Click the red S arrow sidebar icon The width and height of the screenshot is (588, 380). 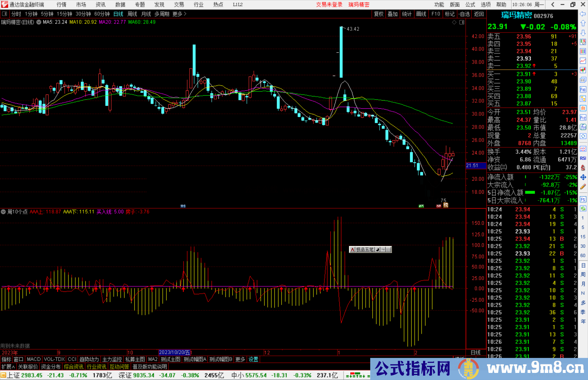(x=583, y=168)
